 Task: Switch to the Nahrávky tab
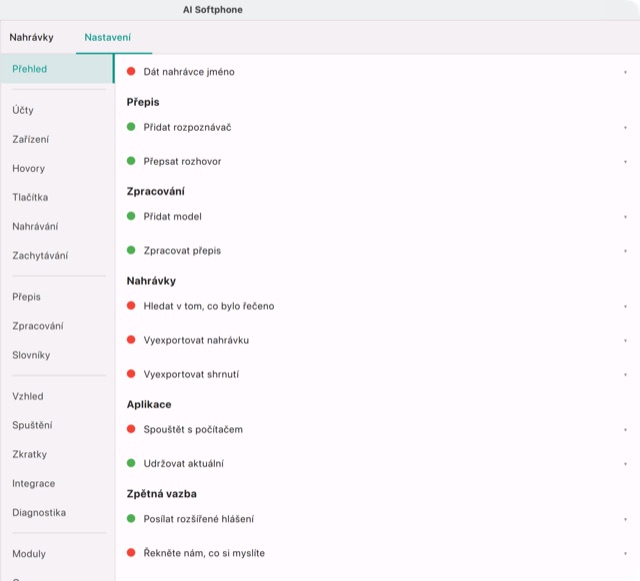(31, 38)
